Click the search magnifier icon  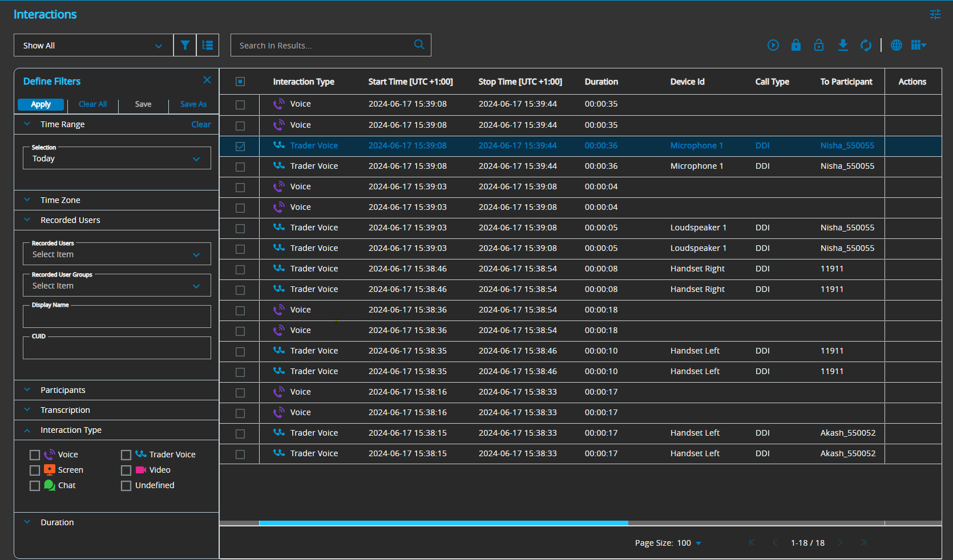coord(419,44)
